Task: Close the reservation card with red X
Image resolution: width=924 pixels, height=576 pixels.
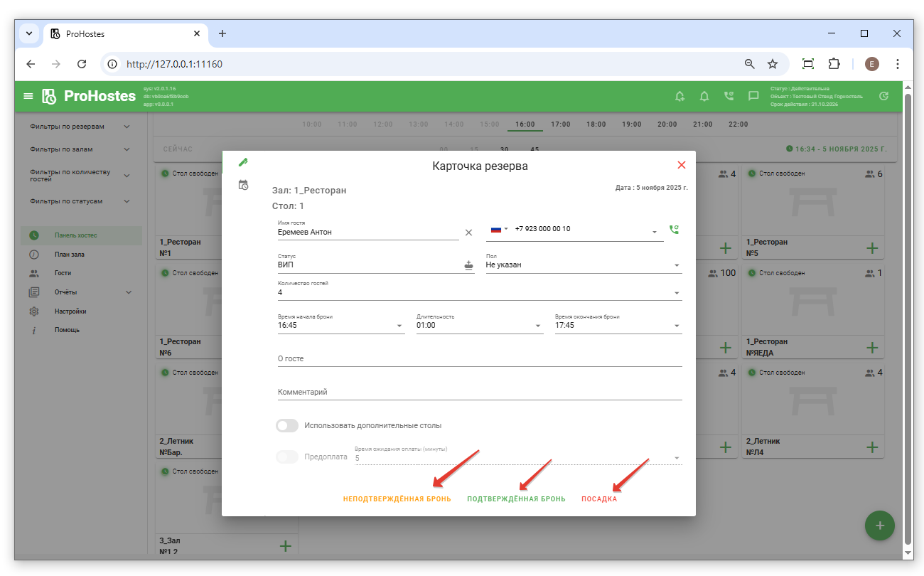Action: (681, 165)
